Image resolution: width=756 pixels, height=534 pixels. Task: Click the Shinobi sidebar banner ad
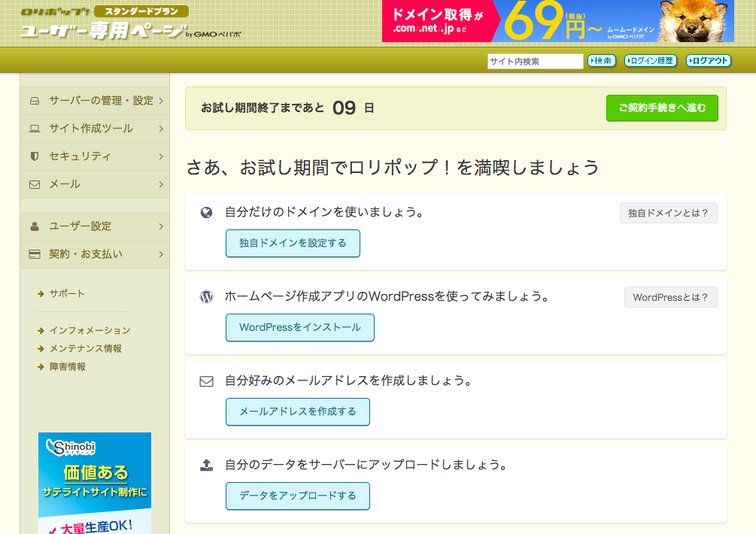95,483
